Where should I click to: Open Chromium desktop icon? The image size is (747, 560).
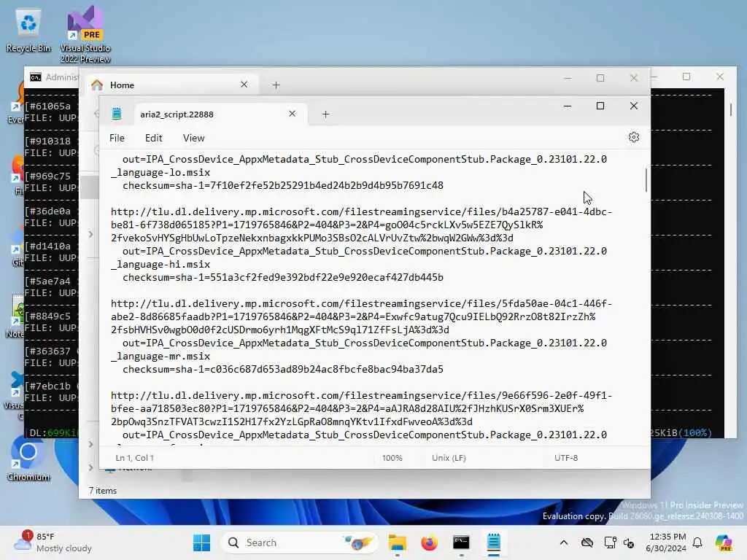[x=28, y=458]
